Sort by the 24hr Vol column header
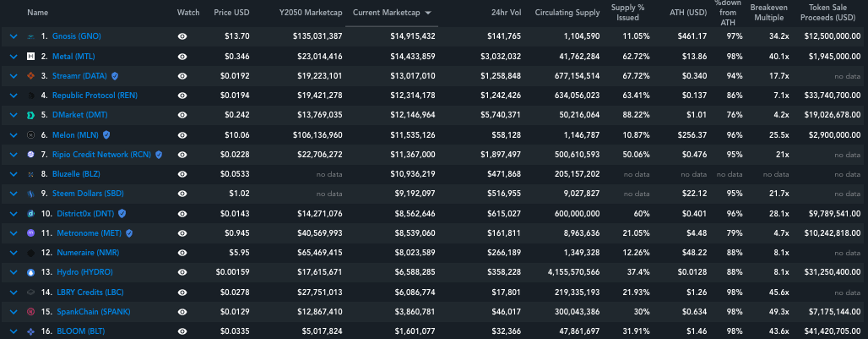The width and height of the screenshot is (868, 339). pos(506,12)
